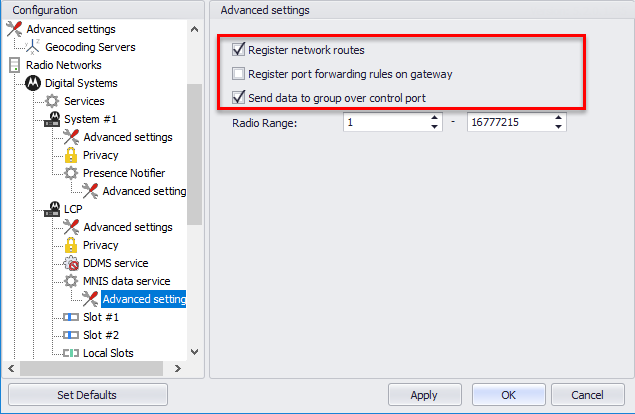This screenshot has height=414, width=635.
Task: Open Presence Notifier in the tree
Action: click(x=124, y=173)
